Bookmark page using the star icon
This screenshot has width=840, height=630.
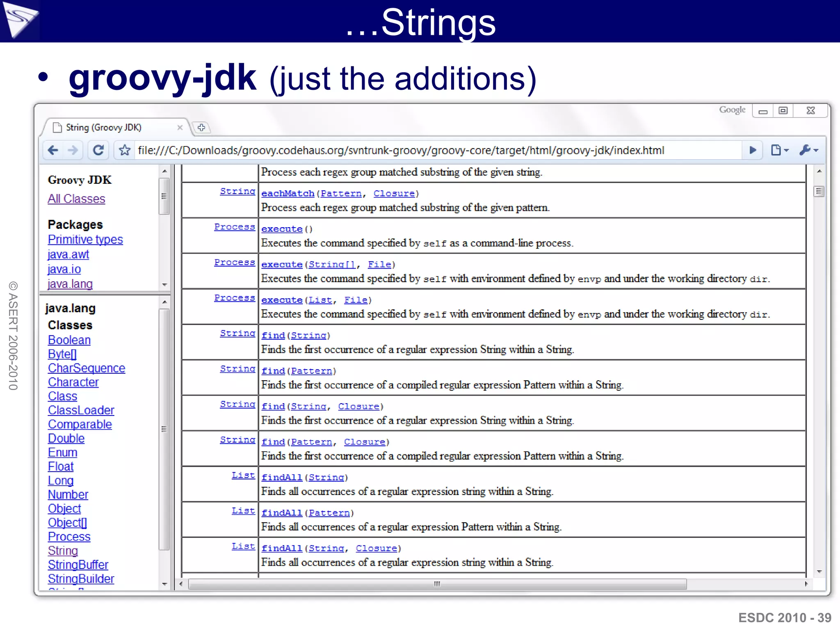pos(125,150)
